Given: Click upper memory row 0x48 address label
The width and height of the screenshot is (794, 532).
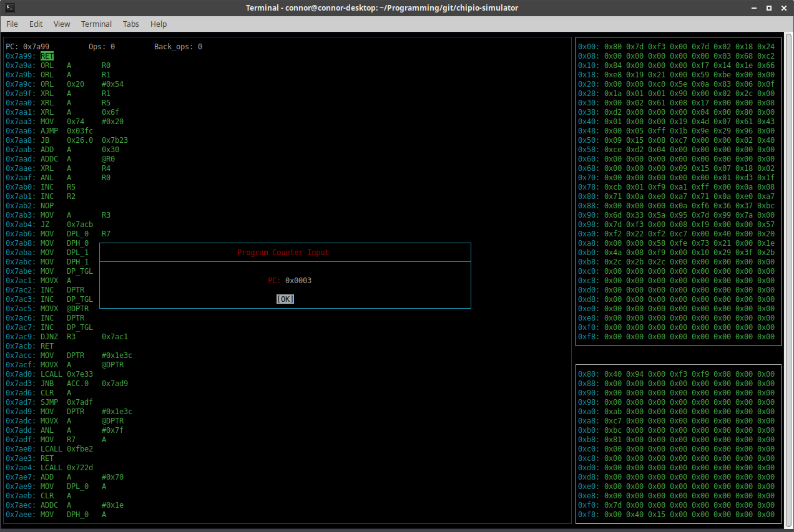Looking at the screenshot, I should coord(589,131).
